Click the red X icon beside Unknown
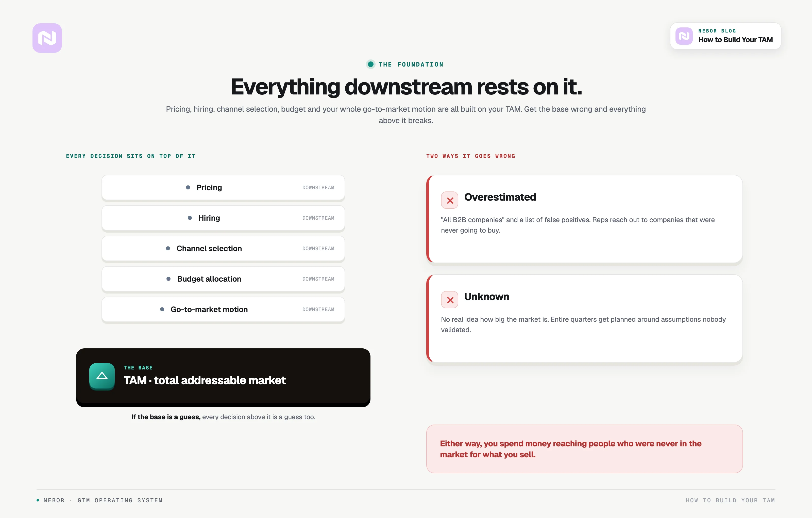The width and height of the screenshot is (812, 518). point(450,300)
